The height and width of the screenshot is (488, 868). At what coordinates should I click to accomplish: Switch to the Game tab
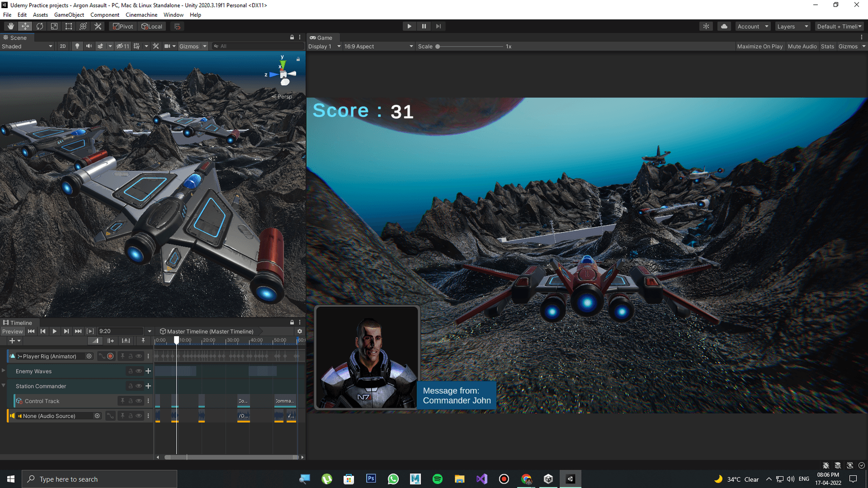(321, 38)
